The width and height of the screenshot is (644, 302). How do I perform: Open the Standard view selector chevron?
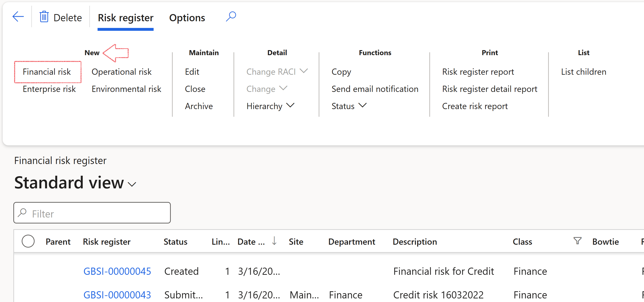(x=132, y=184)
